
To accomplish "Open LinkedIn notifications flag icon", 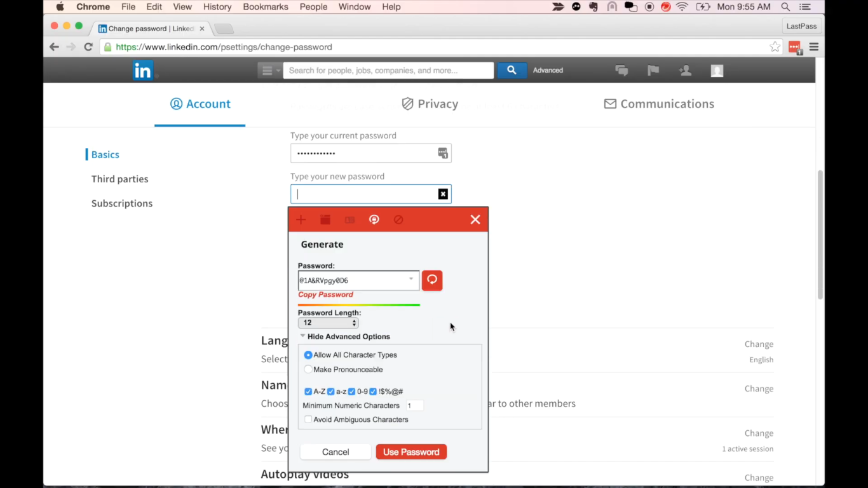I will pyautogui.click(x=653, y=71).
